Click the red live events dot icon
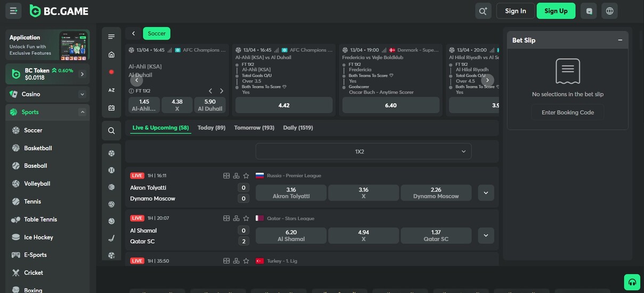Image resolution: width=644 pixels, height=293 pixels. coord(111,72)
